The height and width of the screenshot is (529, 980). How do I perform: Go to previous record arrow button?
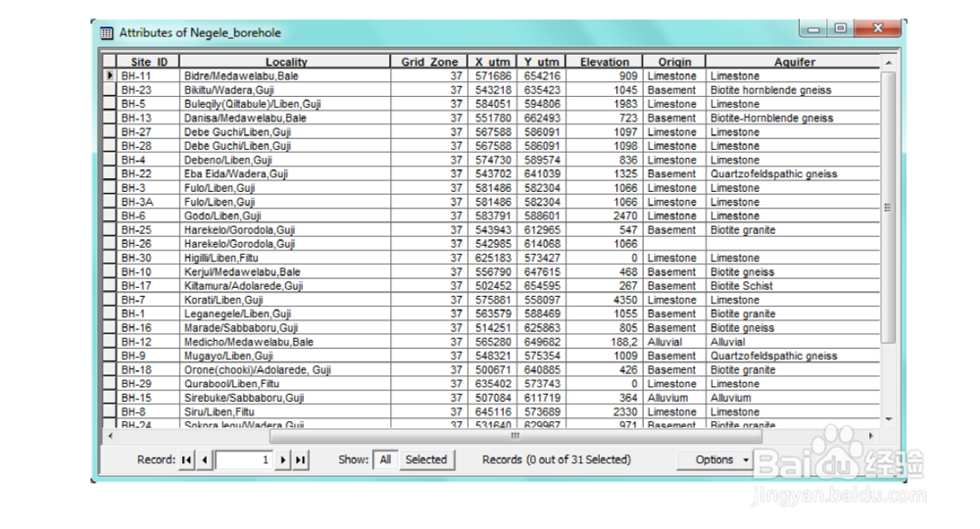(205, 459)
